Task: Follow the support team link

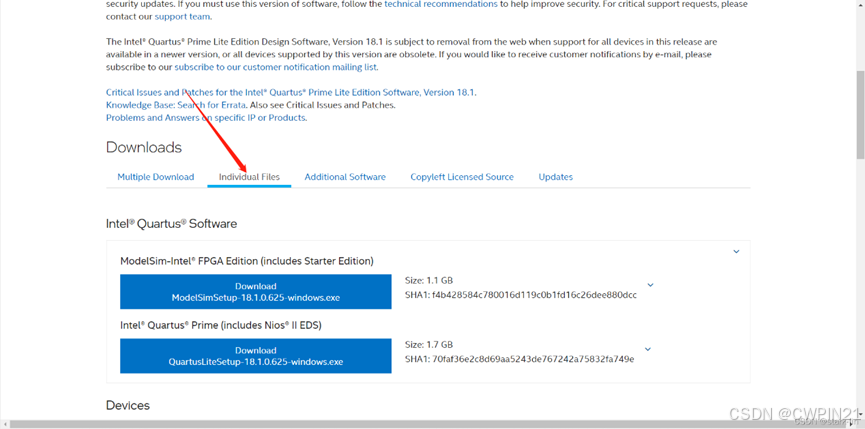Action: tap(183, 17)
